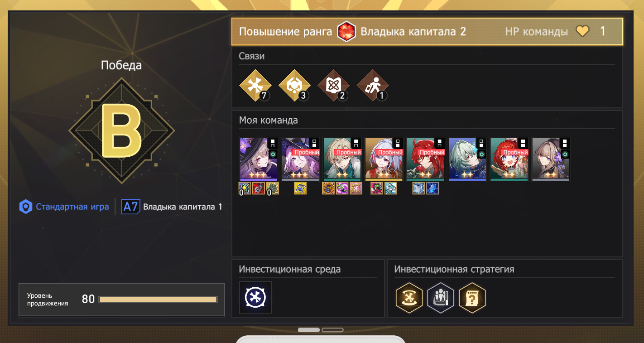This screenshot has height=343, width=644.
Task: Open the brown bond icon with count 2
Action: point(333,85)
